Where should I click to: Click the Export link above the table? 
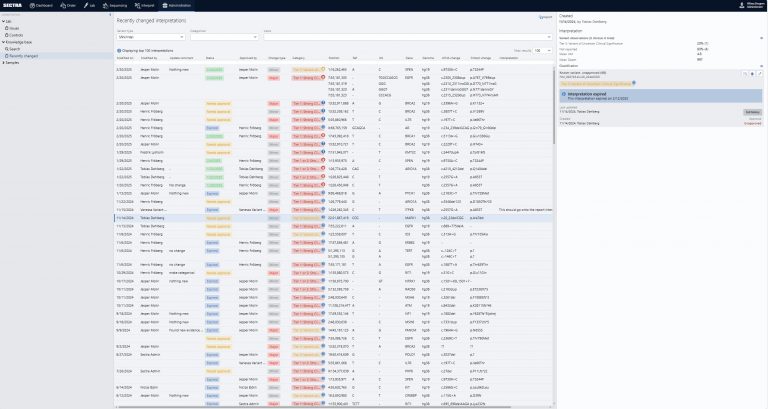pos(545,18)
